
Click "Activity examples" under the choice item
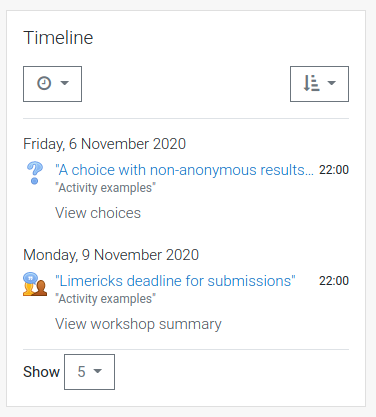coord(105,188)
